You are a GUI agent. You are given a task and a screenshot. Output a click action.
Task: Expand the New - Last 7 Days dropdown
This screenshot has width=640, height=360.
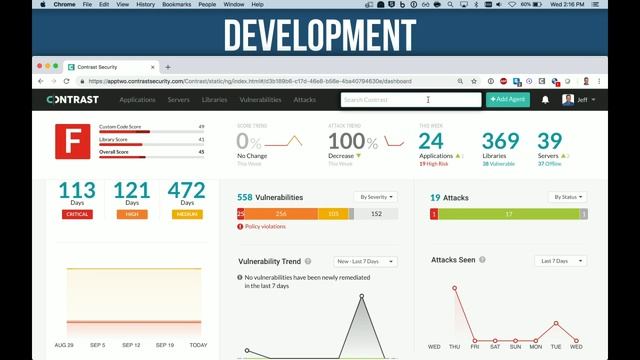tap(365, 261)
